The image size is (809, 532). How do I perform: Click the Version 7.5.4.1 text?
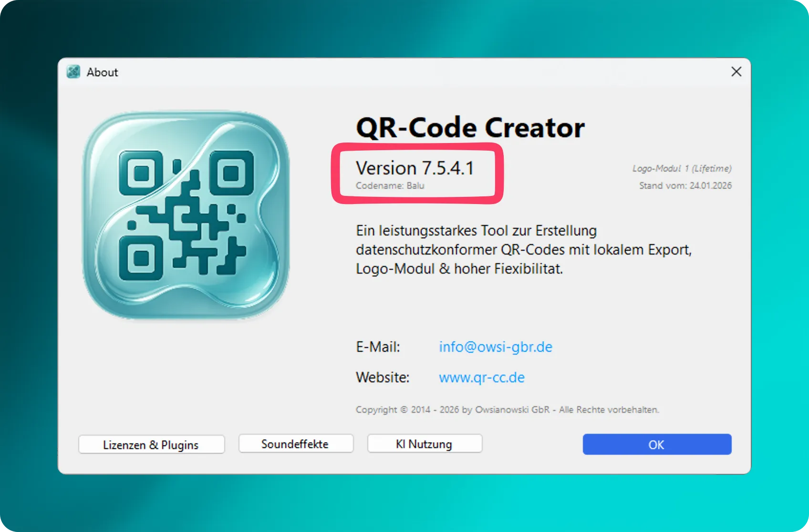pyautogui.click(x=415, y=168)
